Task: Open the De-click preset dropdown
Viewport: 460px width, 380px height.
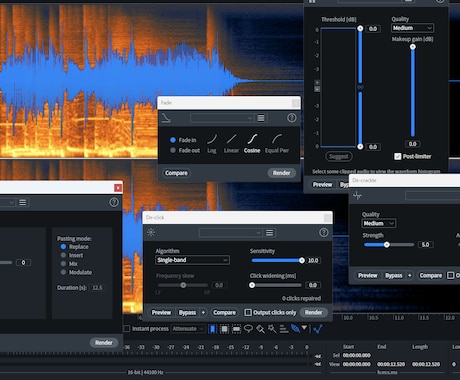Action: (x=230, y=233)
